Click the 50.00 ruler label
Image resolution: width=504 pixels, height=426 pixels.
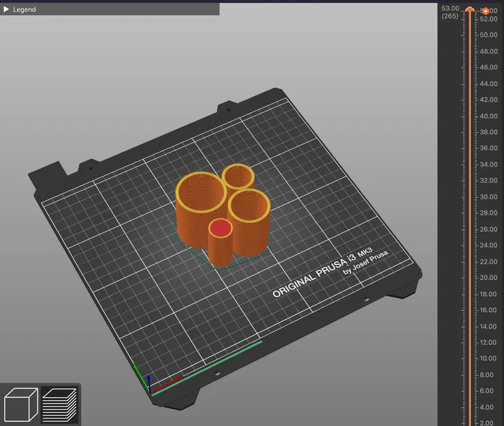[x=488, y=35]
